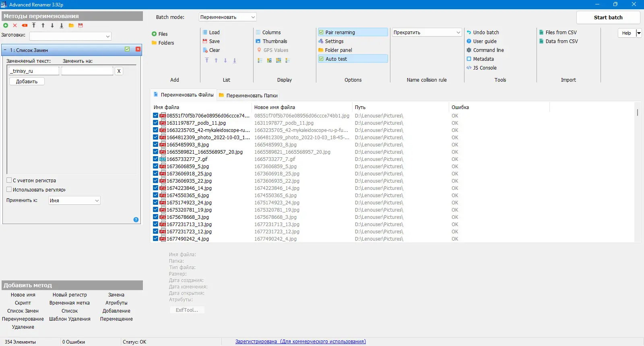Move method to bottom in methods toolbar
The image size is (644, 346).
pos(62,25)
